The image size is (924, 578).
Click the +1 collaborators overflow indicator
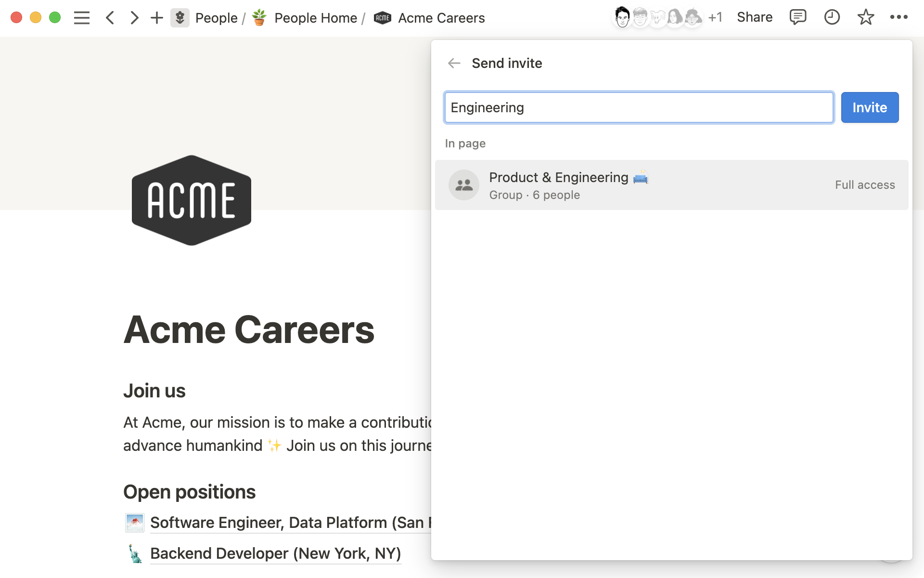(x=715, y=18)
